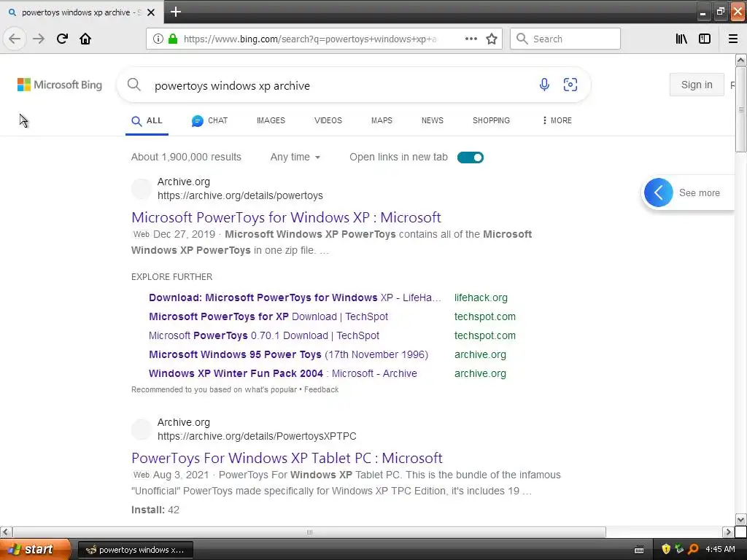Open page actions three-dots in address bar
This screenshot has height=560, width=747.
coord(471,39)
